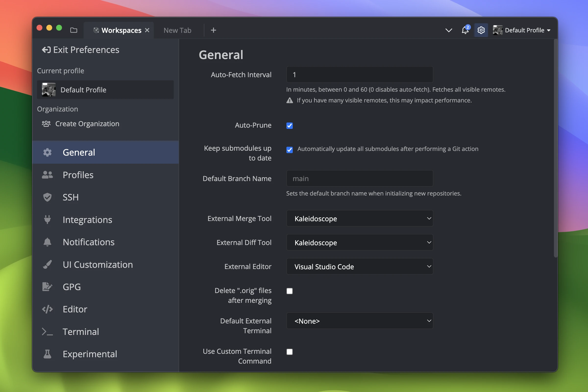The width and height of the screenshot is (588, 392).
Task: Click the Experimental flask icon
Action: pyautogui.click(x=47, y=354)
